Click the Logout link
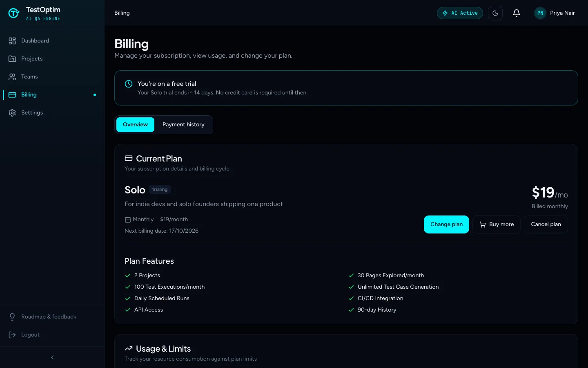This screenshot has height=368, width=588. tap(52, 335)
